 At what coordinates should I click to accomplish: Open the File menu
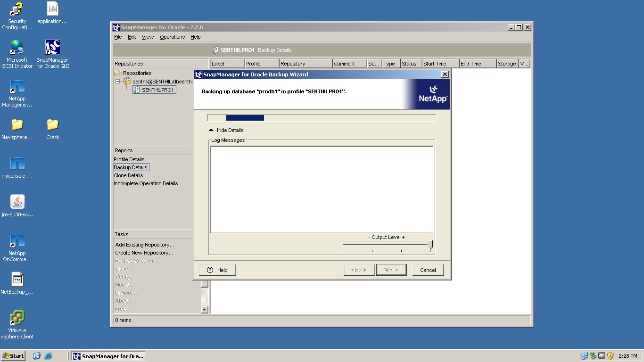pyautogui.click(x=118, y=37)
